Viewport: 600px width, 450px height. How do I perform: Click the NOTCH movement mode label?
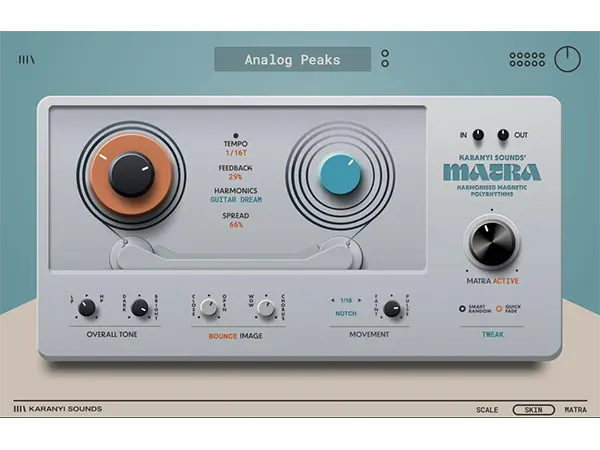346,313
